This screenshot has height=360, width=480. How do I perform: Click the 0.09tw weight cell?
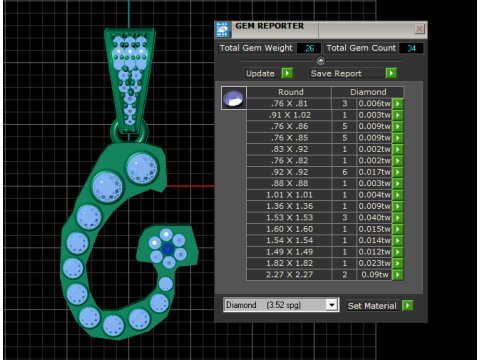[374, 275]
